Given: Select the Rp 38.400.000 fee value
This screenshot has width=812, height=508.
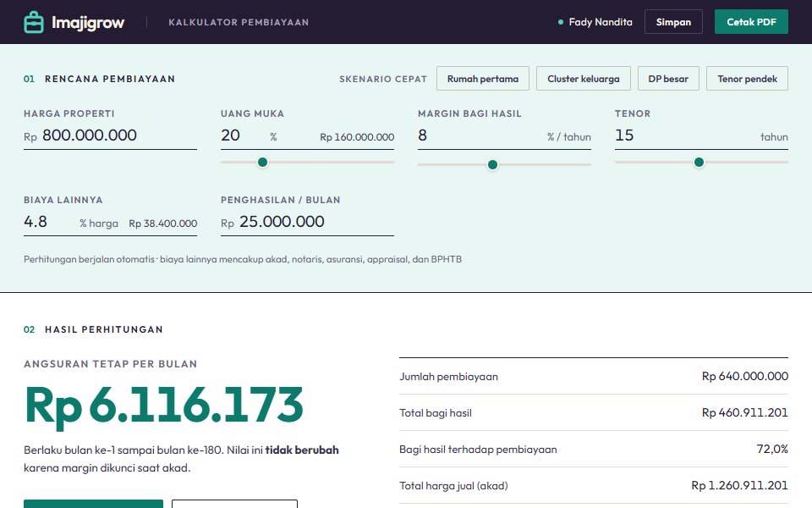Looking at the screenshot, I should click(162, 224).
